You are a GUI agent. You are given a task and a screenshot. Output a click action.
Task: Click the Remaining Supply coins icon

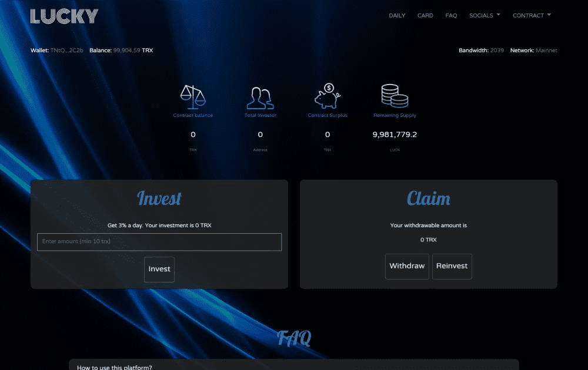394,94
